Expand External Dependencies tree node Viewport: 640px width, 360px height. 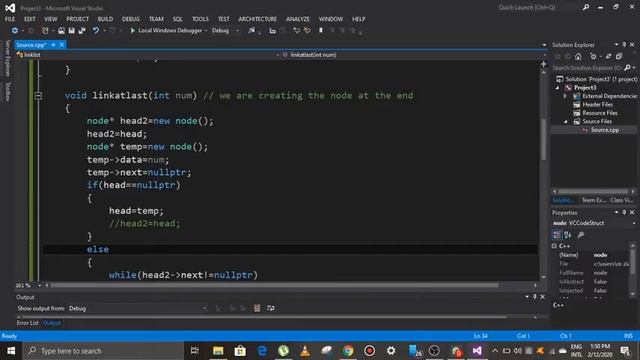pyautogui.click(x=565, y=96)
